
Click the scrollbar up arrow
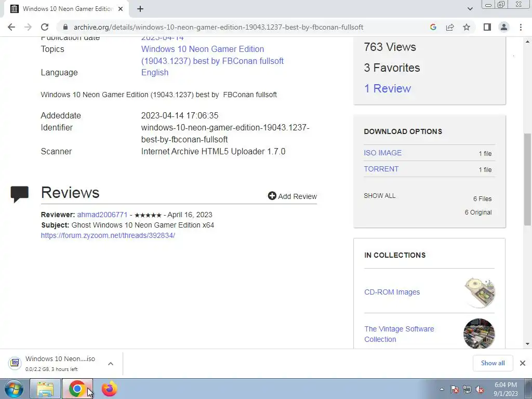coord(527,42)
